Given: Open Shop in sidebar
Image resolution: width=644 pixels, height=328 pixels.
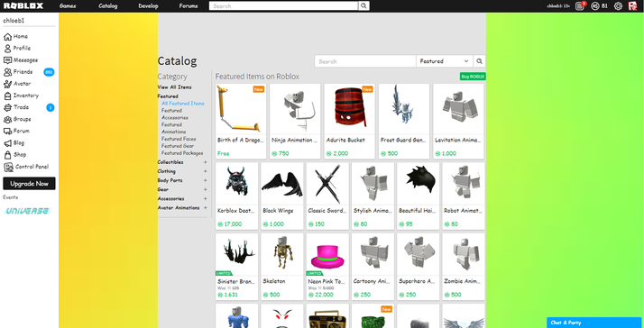Looking at the screenshot, I should (14, 155).
